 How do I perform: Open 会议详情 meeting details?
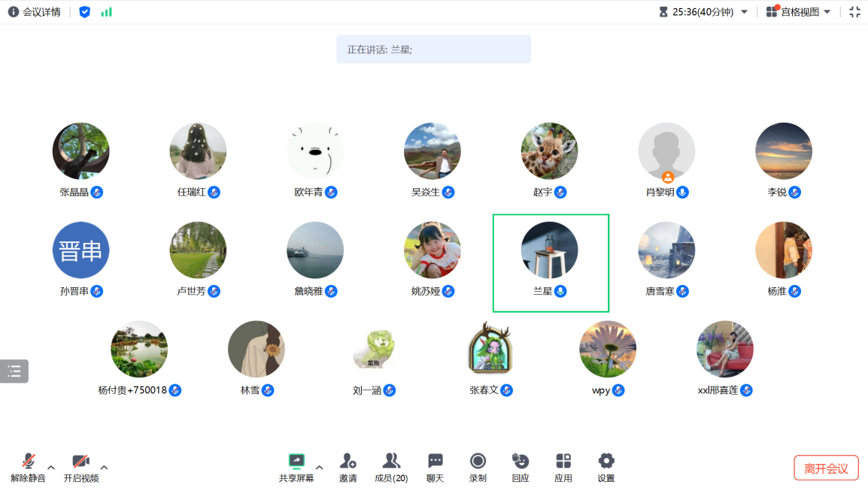coord(35,12)
